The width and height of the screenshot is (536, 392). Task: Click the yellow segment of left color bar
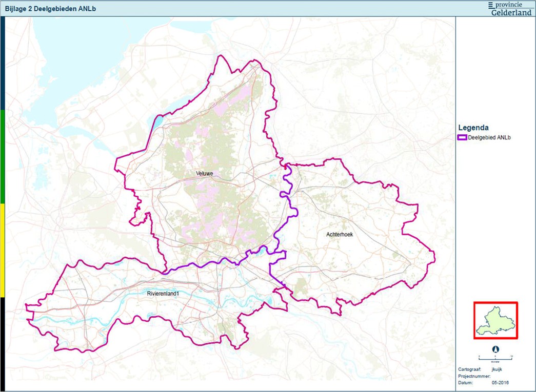point(3,250)
